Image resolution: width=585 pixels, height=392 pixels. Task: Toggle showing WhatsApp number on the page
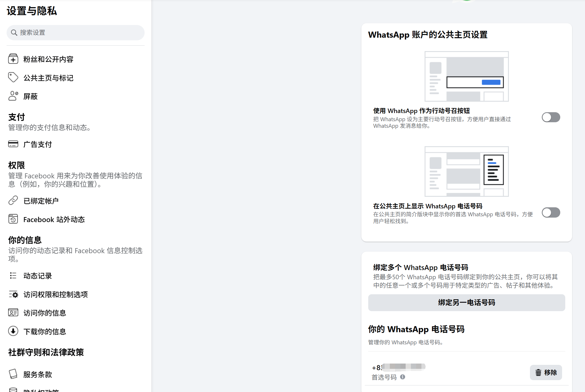551,213
